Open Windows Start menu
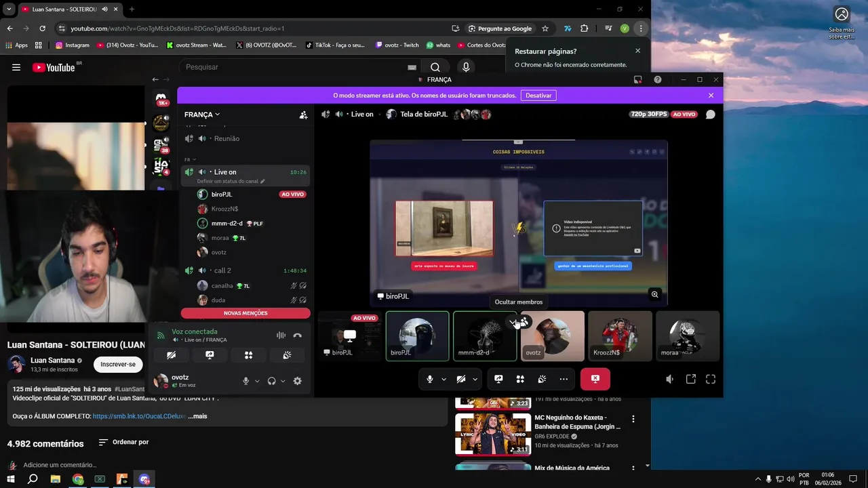 click(10, 479)
